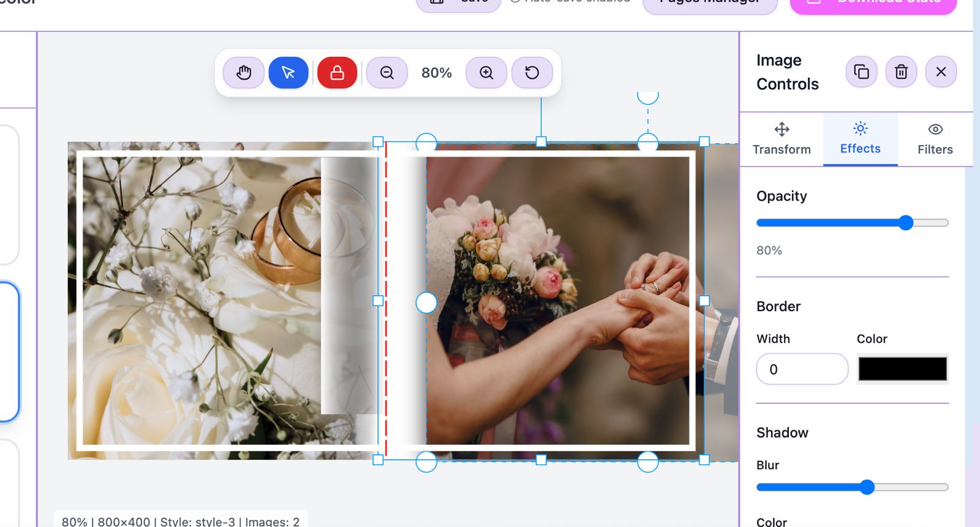Image resolution: width=980 pixels, height=527 pixels.
Task: Activate the pointer select tool
Action: coord(288,73)
